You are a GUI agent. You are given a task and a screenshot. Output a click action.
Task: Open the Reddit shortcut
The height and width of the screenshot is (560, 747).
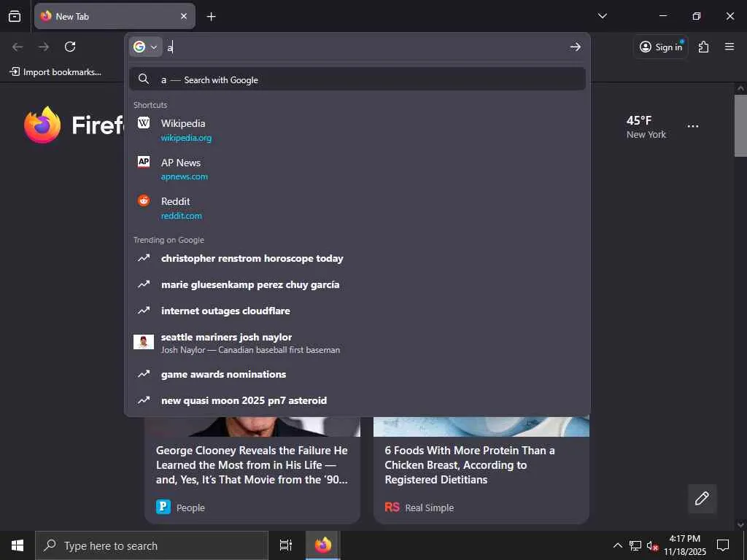(x=357, y=208)
